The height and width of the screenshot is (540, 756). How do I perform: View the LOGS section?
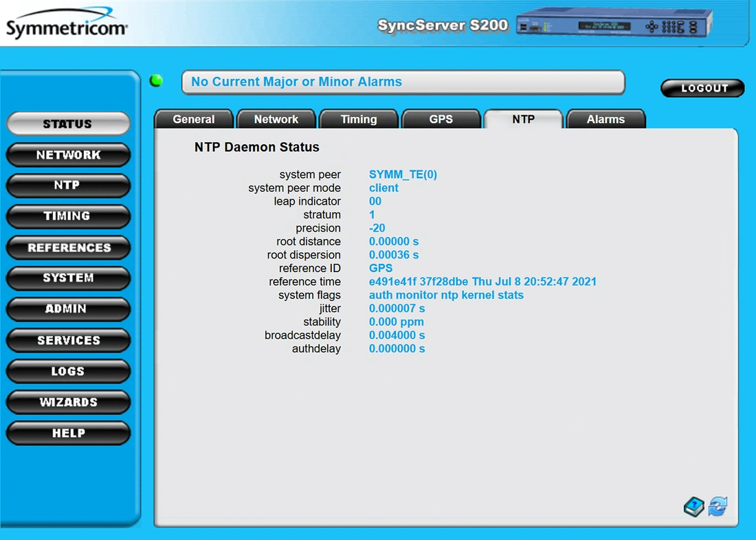pos(68,371)
